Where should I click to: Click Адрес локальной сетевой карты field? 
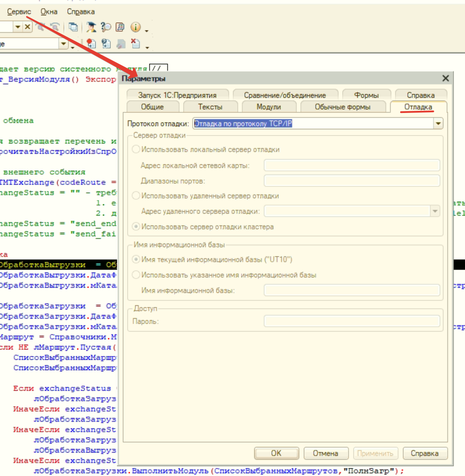pos(352,165)
